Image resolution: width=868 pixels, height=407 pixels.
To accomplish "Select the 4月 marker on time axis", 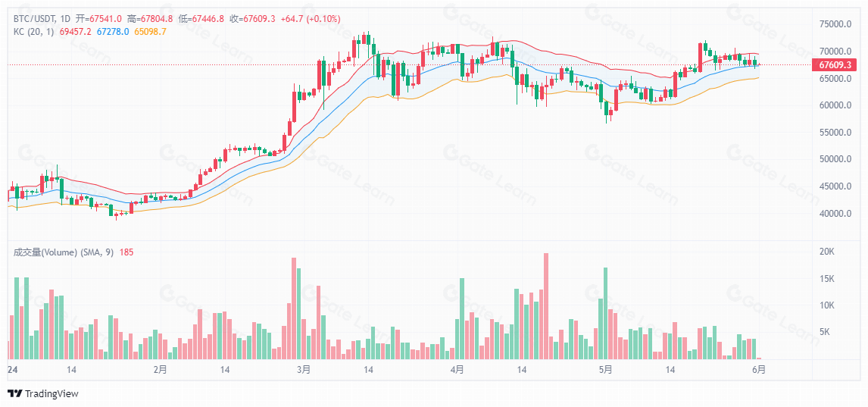I will (x=457, y=370).
